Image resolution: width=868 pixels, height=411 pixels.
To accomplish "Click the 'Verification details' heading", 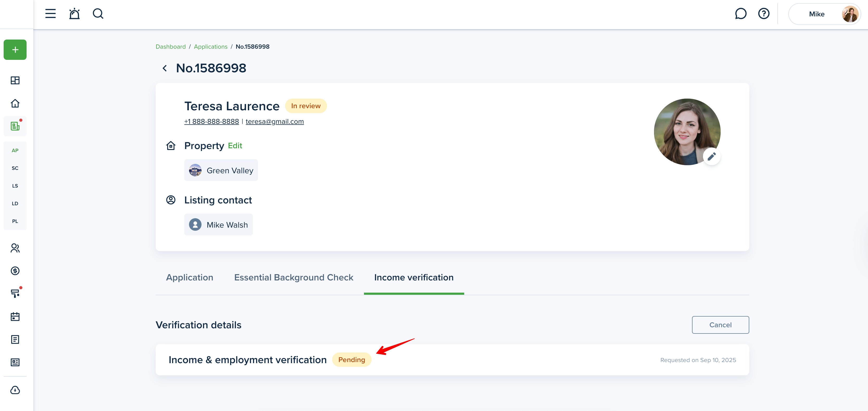I will (x=198, y=325).
